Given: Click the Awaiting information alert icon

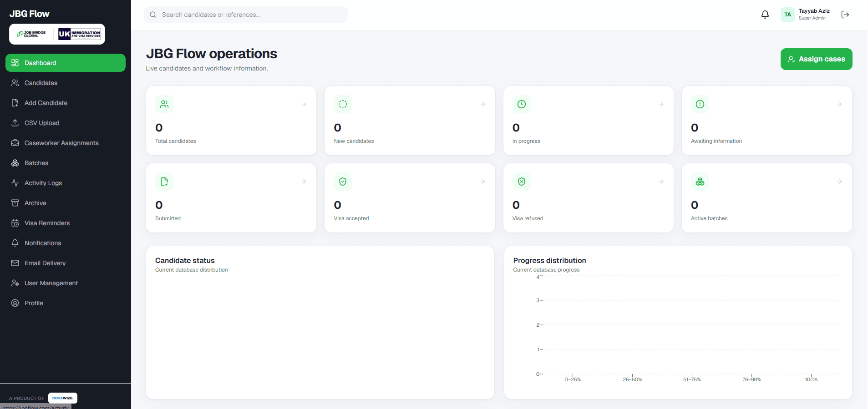Looking at the screenshot, I should (700, 104).
